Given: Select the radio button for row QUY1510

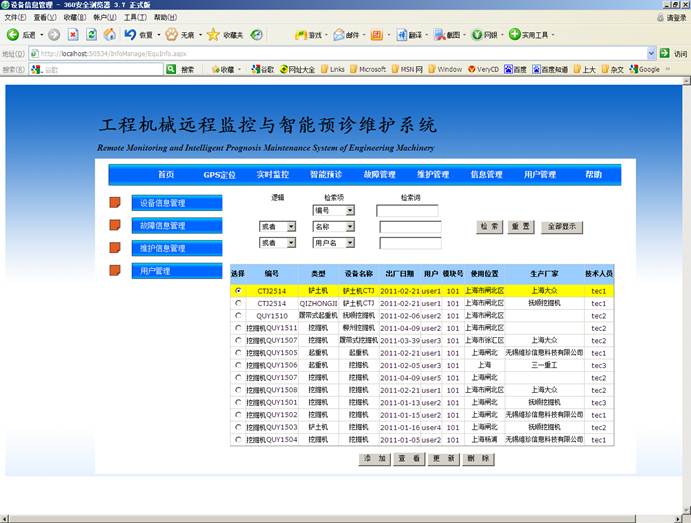Looking at the screenshot, I should (238, 315).
